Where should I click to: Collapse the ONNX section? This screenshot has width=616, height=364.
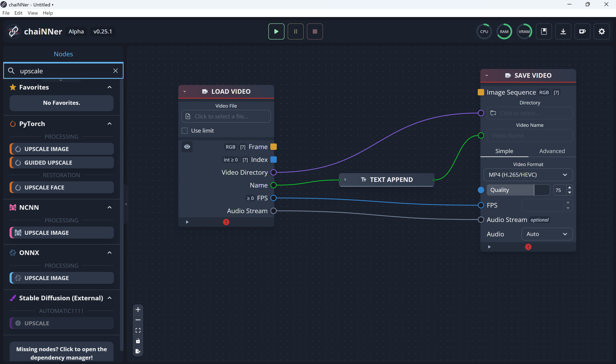(110, 253)
